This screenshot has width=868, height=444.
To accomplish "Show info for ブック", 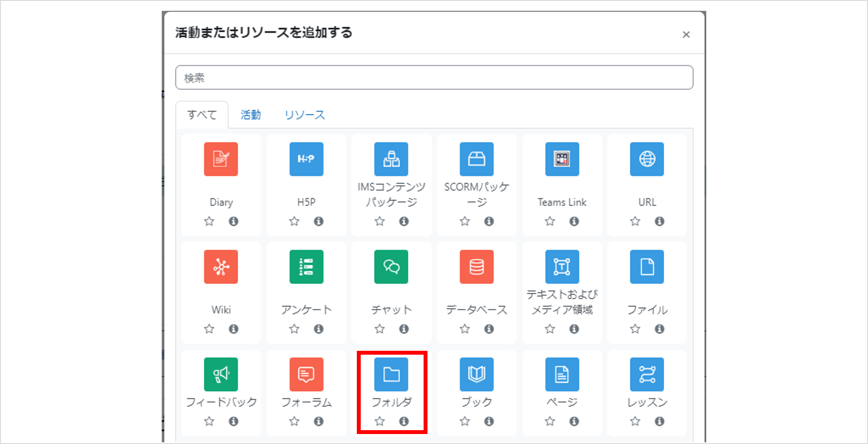I will coord(489,421).
